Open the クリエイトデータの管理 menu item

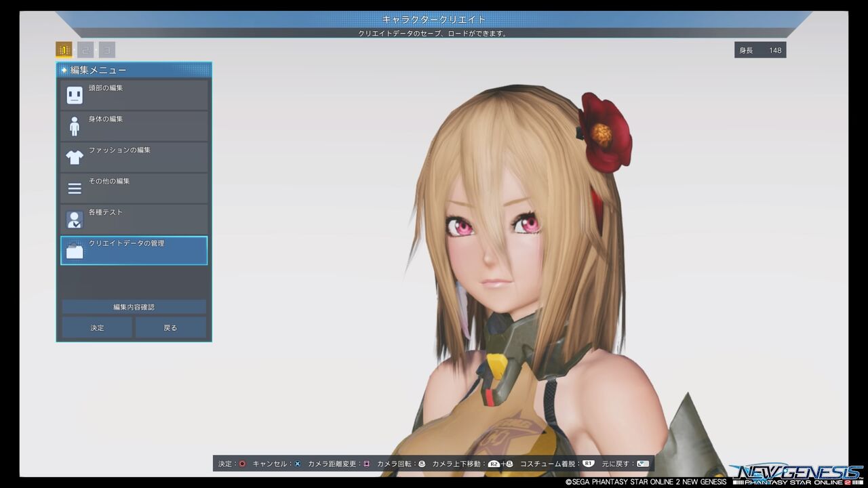point(134,251)
